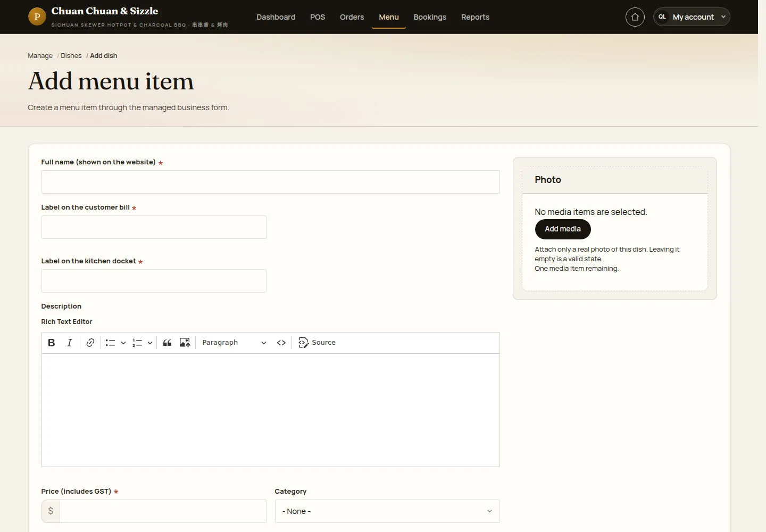Insert a bulleted list

tap(110, 343)
